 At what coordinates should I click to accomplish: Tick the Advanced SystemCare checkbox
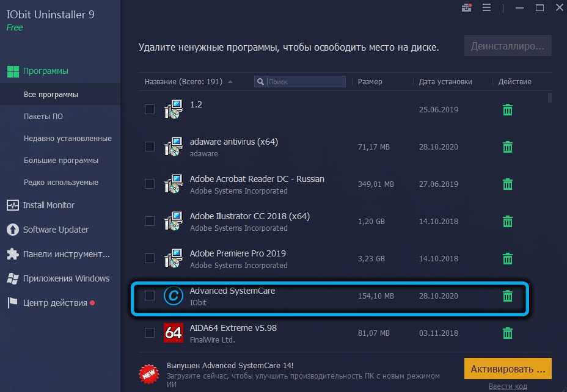[150, 296]
